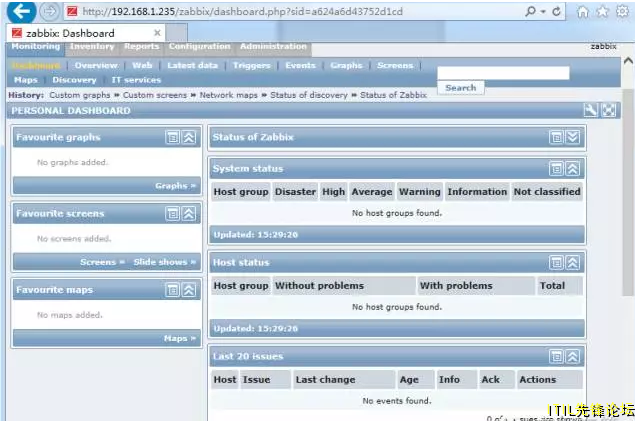Open browser settings gear icon
The height and width of the screenshot is (421, 635).
click(622, 11)
